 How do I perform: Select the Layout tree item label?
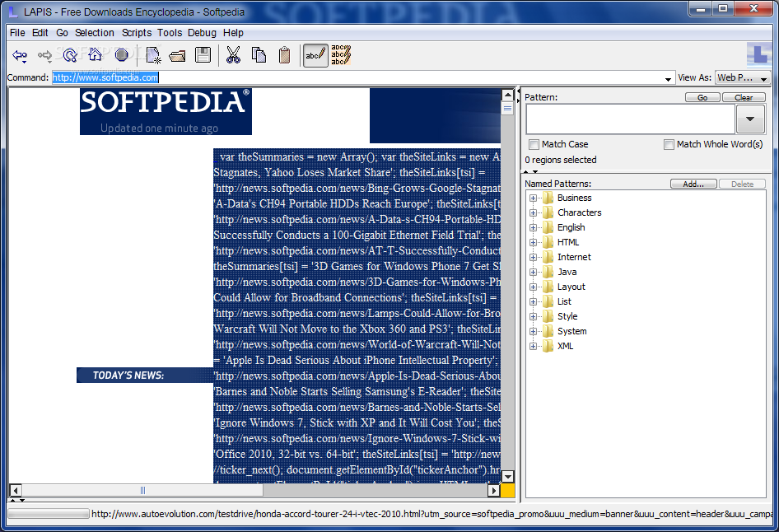pyautogui.click(x=571, y=287)
